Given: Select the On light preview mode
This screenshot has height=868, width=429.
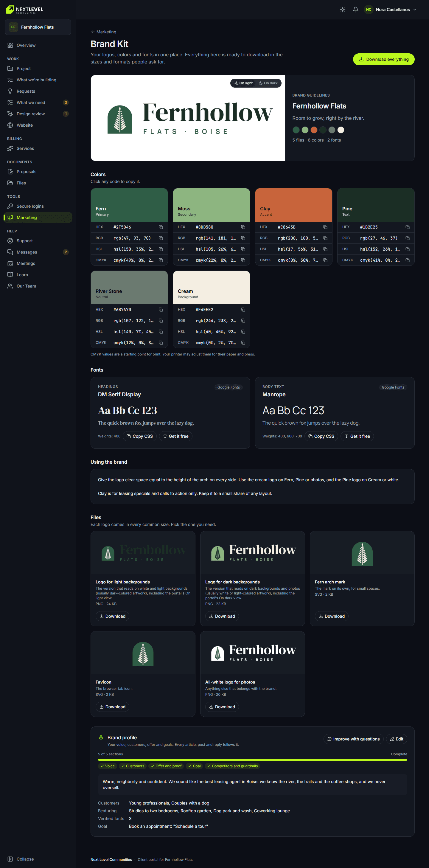Looking at the screenshot, I should 243,83.
